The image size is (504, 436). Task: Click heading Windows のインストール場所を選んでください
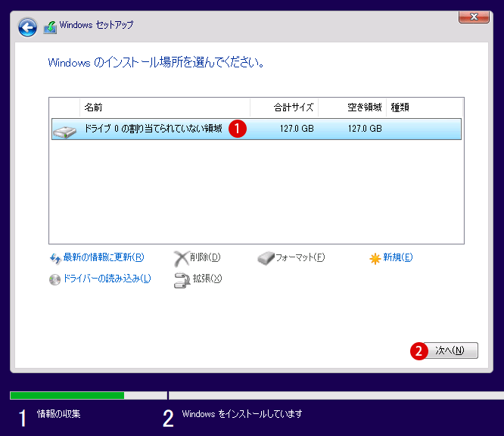pos(156,62)
